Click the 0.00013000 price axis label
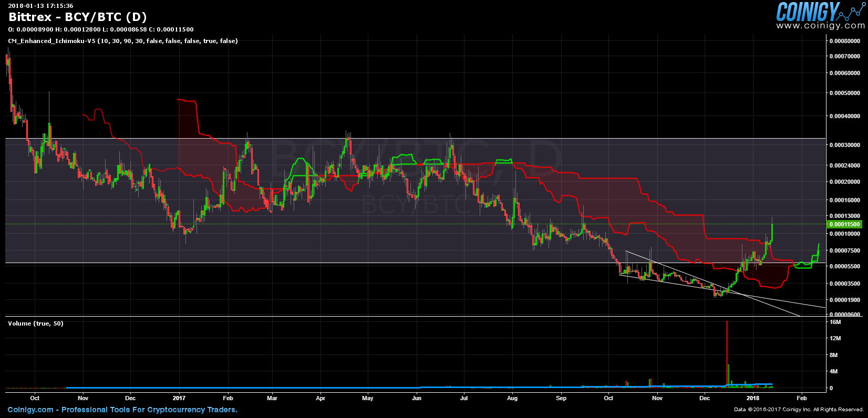 click(845, 216)
